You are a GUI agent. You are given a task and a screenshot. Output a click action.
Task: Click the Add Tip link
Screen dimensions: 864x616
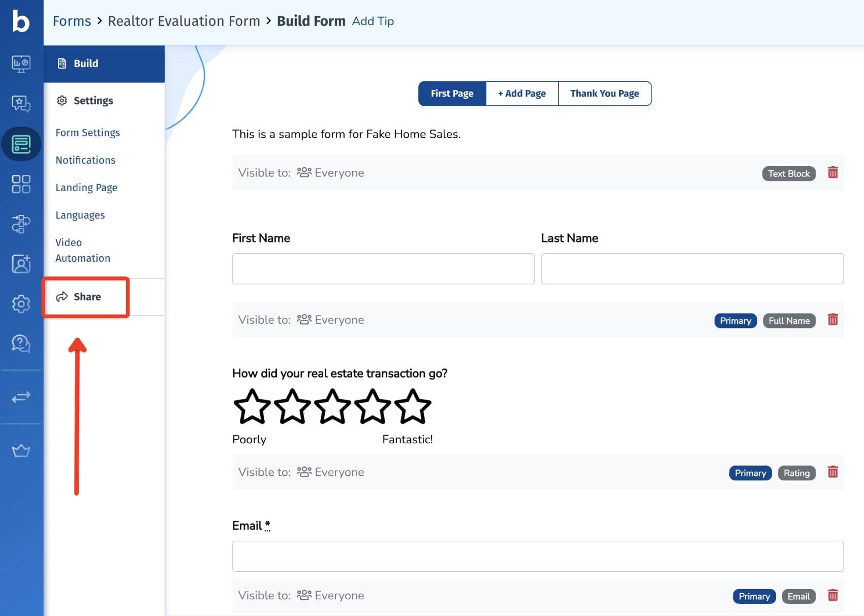[x=373, y=21]
